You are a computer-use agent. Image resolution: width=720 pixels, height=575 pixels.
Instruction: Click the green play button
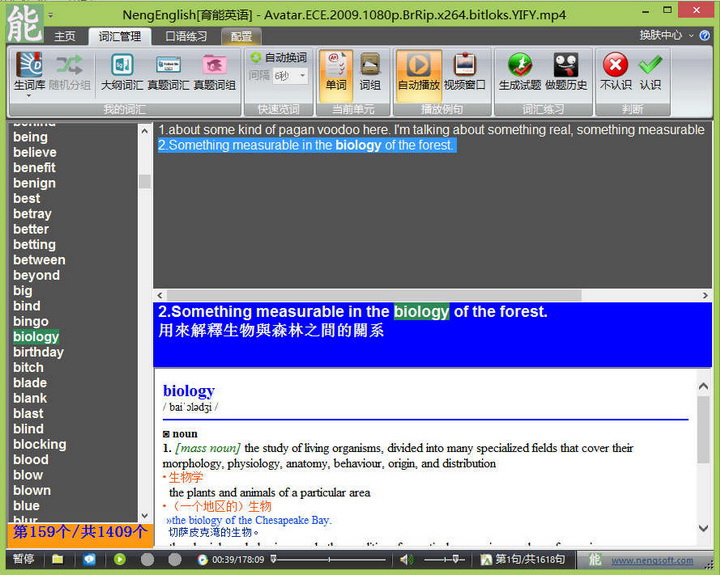click(x=120, y=559)
